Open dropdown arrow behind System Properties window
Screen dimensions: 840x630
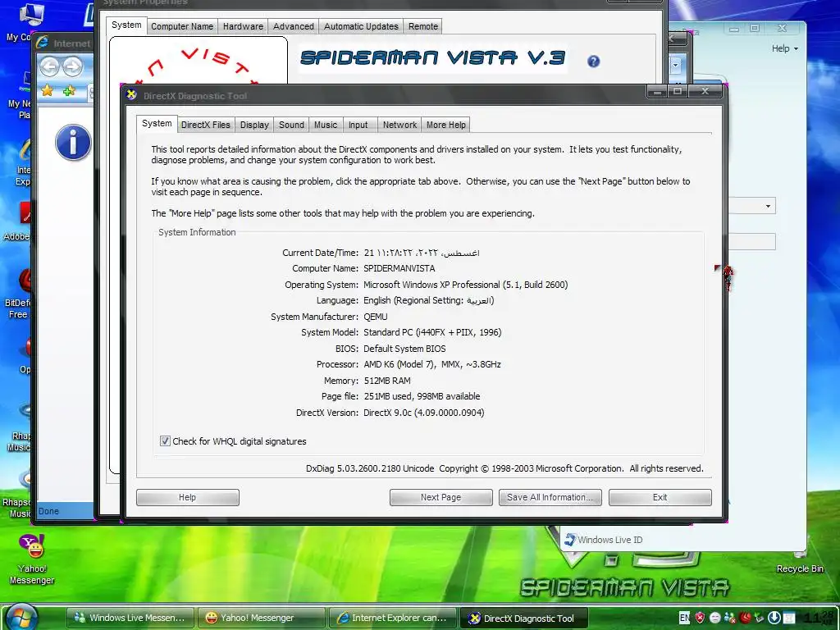675,66
